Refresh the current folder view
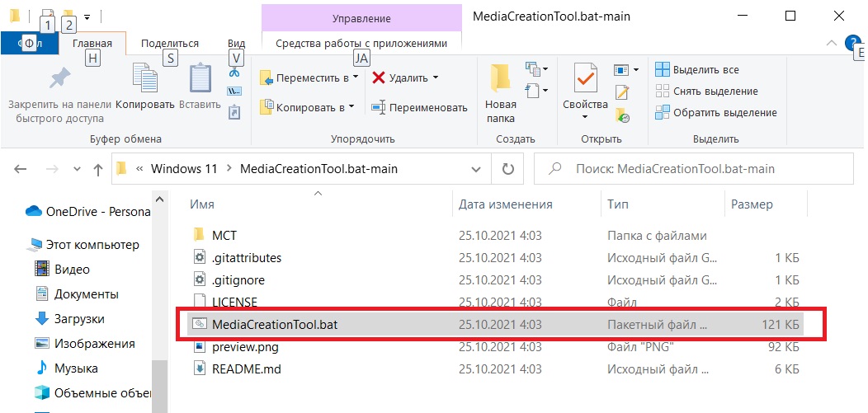 [x=507, y=169]
